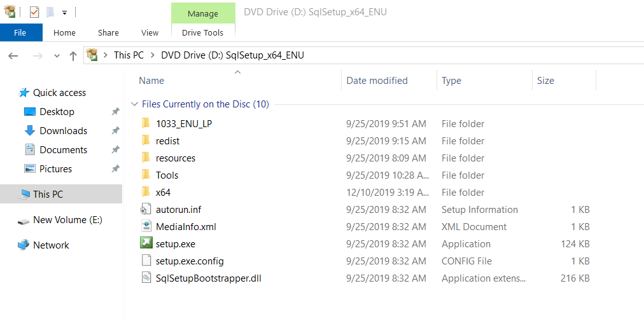Viewport: 644px width, 321px height.
Task: Click the XML Document type cell
Action: 474,226
